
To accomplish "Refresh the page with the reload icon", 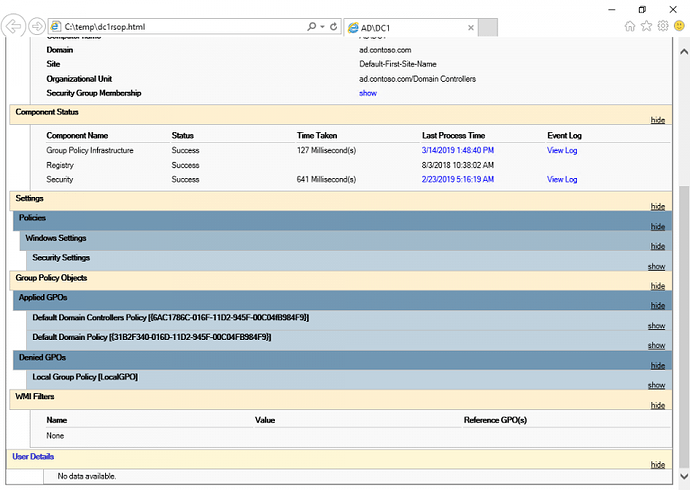I will pos(333,26).
